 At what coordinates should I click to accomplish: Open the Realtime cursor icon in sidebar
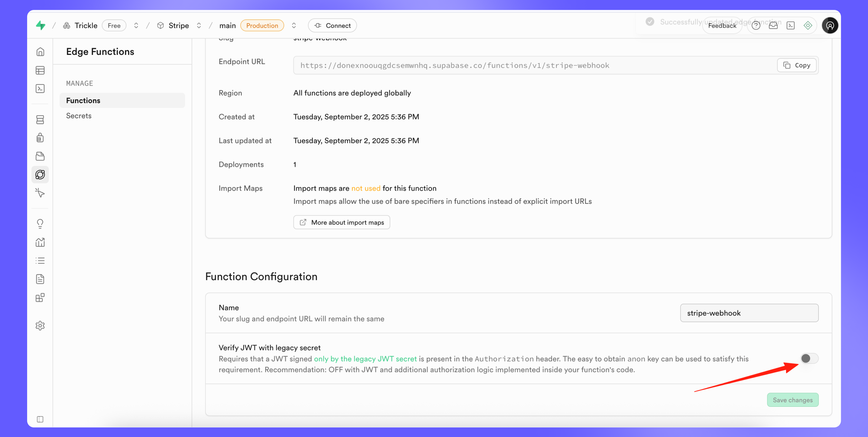click(40, 193)
